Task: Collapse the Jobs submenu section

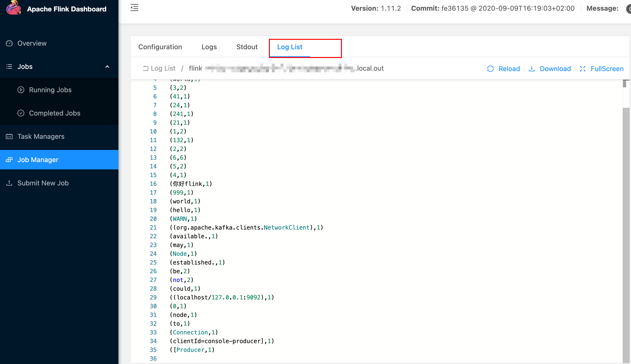Action: point(25,66)
